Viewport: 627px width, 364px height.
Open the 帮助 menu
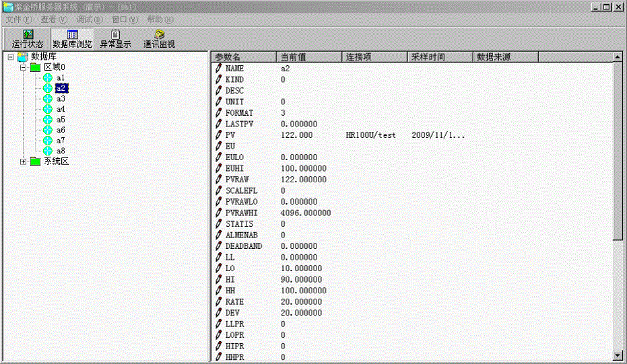(x=160, y=20)
